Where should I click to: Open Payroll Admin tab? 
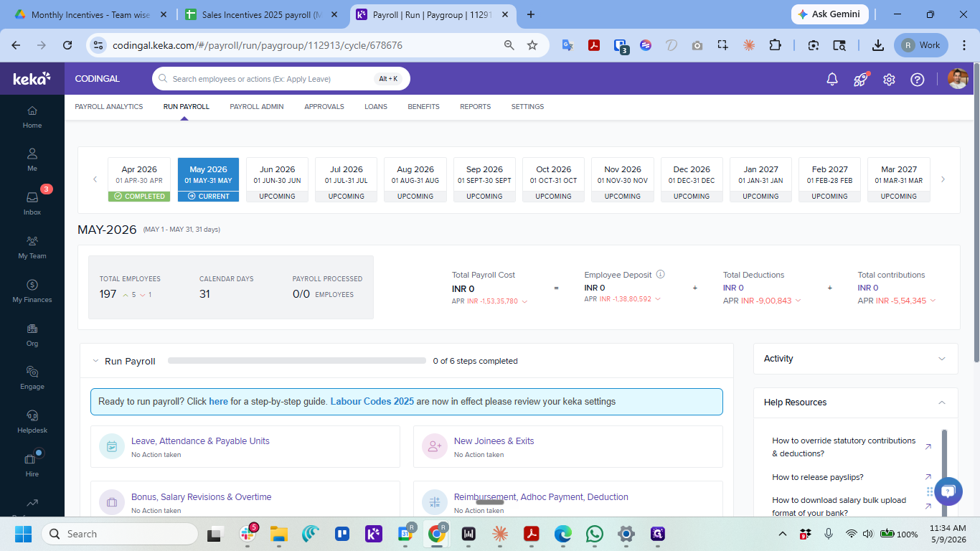257,107
